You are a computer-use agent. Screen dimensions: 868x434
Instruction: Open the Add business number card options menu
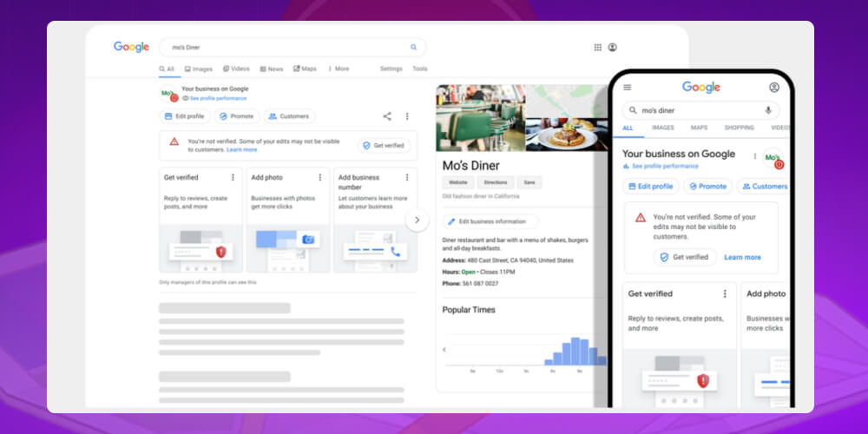(x=407, y=177)
